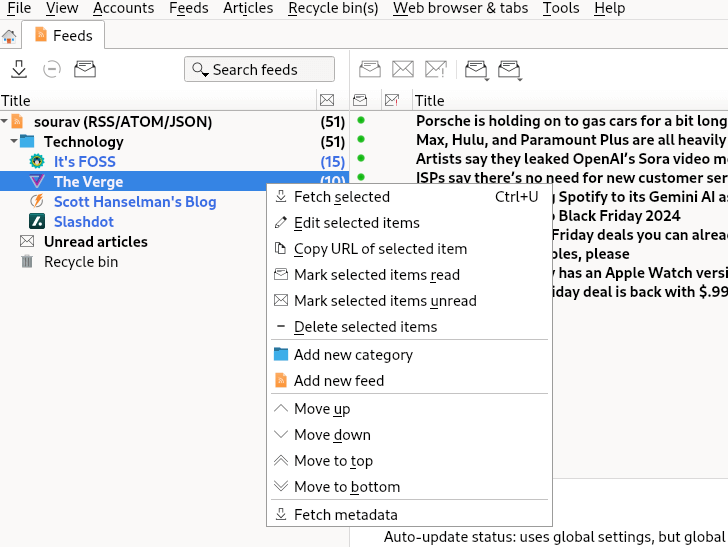Click mark all feeds read envelope icon
This screenshot has width=728, height=547.
85,69
